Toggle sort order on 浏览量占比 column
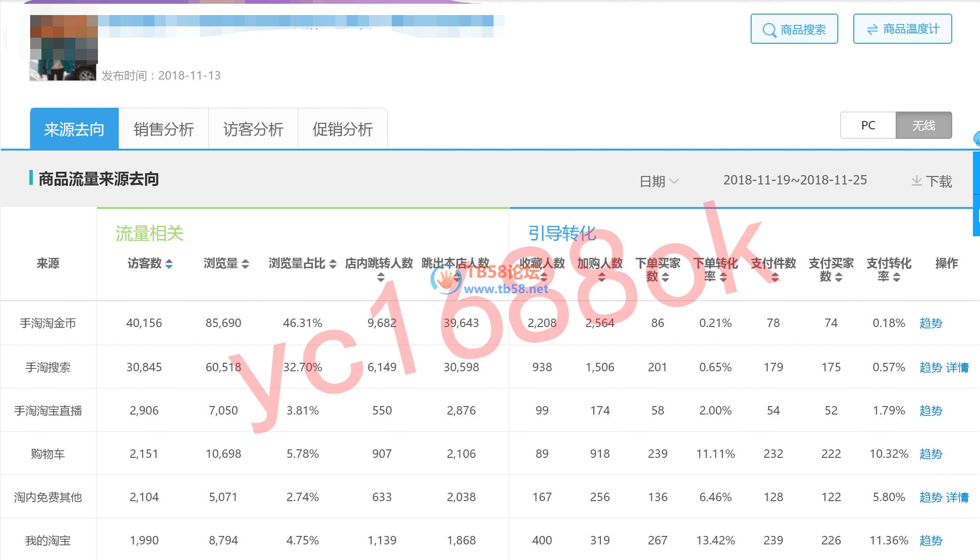 [x=333, y=264]
